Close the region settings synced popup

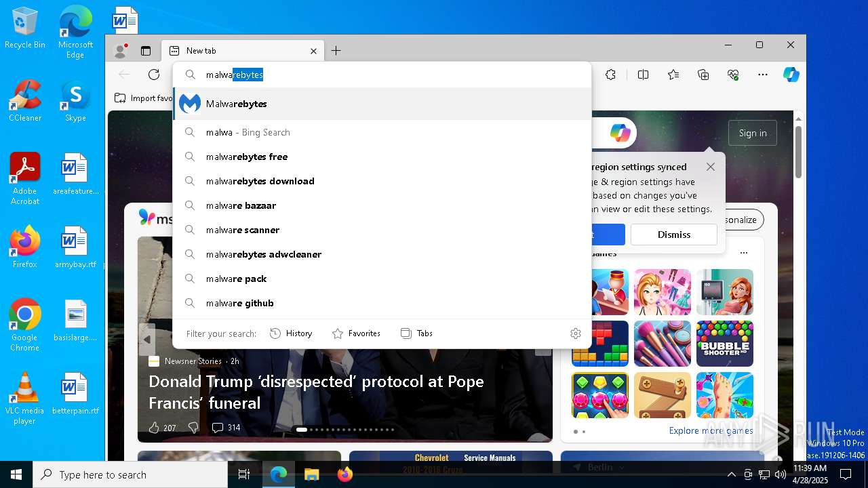[710, 167]
